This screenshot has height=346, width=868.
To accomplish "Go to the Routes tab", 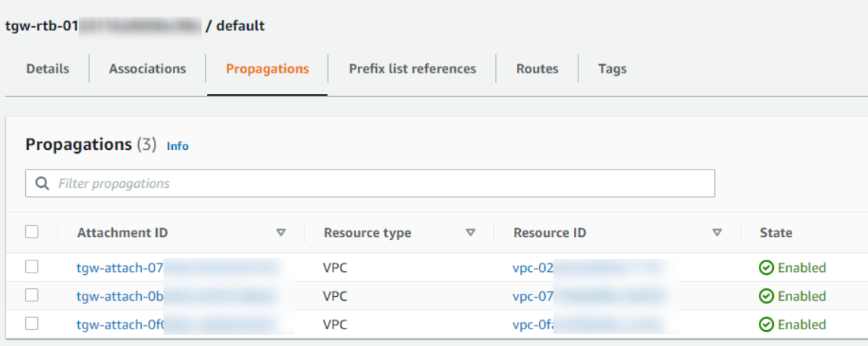I will [537, 69].
